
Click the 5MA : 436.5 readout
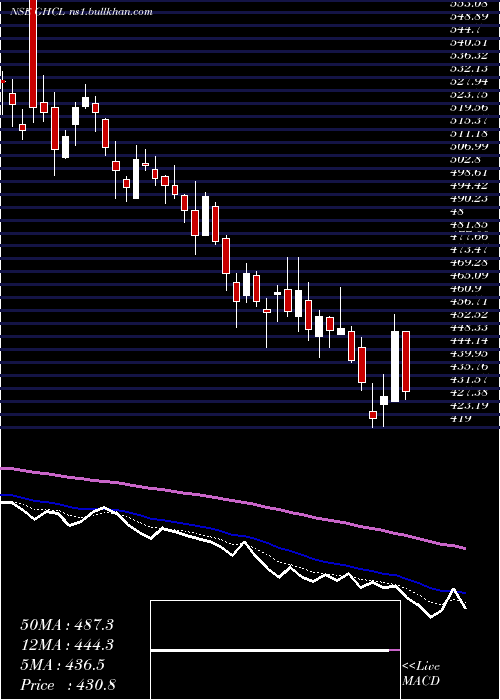pyautogui.click(x=62, y=665)
